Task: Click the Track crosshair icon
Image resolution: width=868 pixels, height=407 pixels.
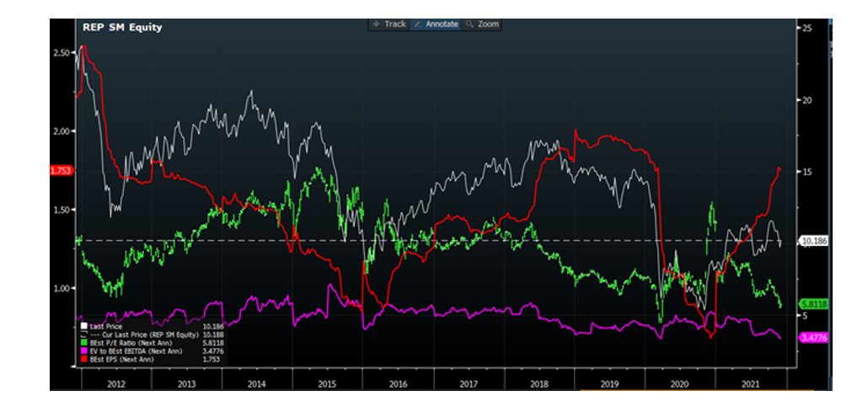Action: 376,24
